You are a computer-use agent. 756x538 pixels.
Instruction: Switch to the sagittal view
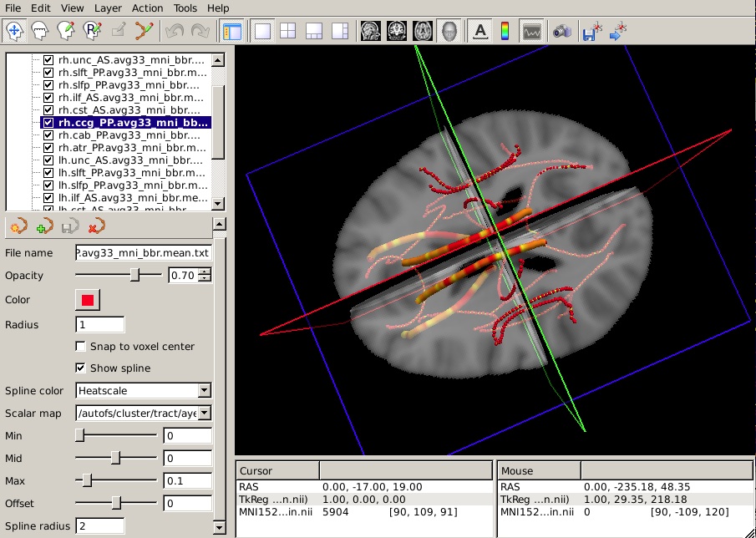(370, 32)
